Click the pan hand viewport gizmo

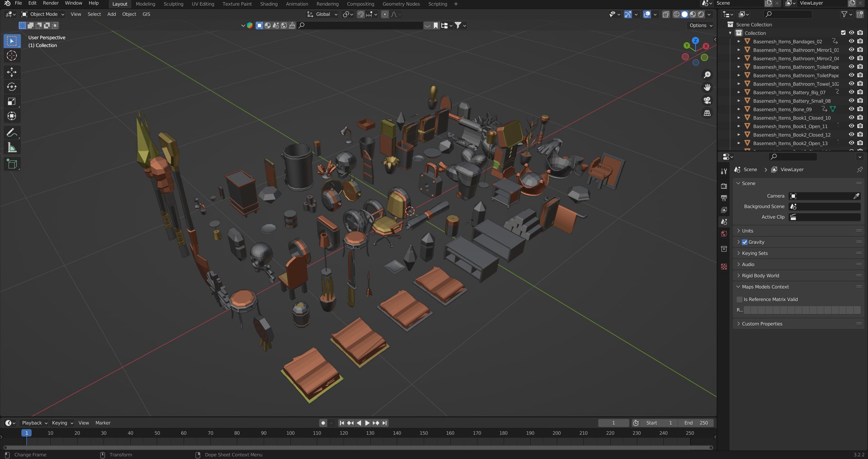pyautogui.click(x=707, y=87)
